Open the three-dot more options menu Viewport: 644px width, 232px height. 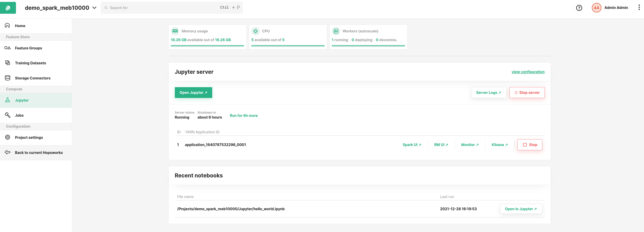pos(639,8)
